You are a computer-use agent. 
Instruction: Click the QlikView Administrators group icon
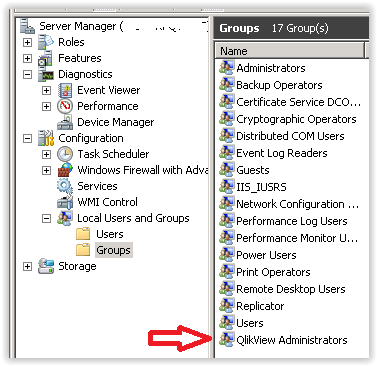click(x=226, y=339)
